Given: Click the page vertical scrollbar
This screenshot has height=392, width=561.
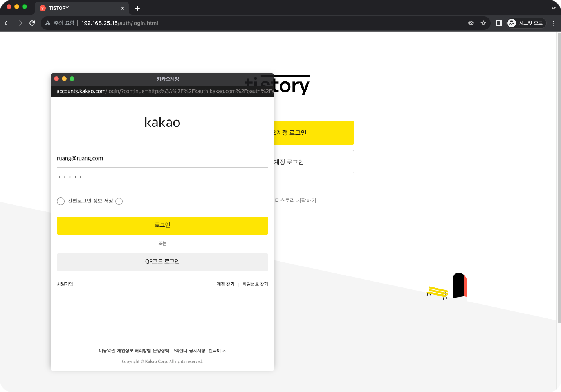Looking at the screenshot, I should [x=559, y=178].
